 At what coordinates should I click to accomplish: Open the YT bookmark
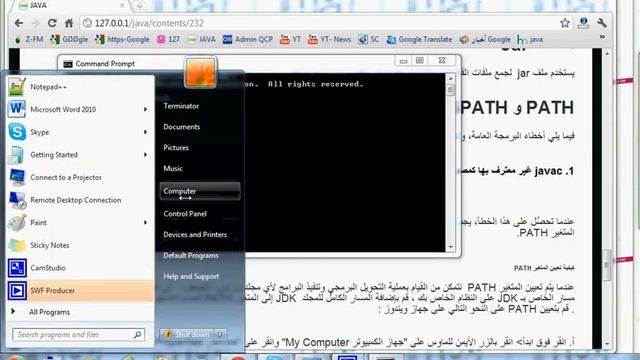pyautogui.click(x=290, y=39)
